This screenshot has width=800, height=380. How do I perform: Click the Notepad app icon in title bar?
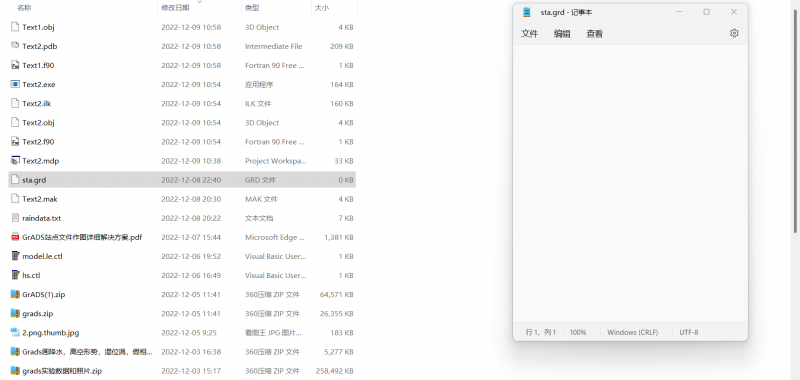527,12
